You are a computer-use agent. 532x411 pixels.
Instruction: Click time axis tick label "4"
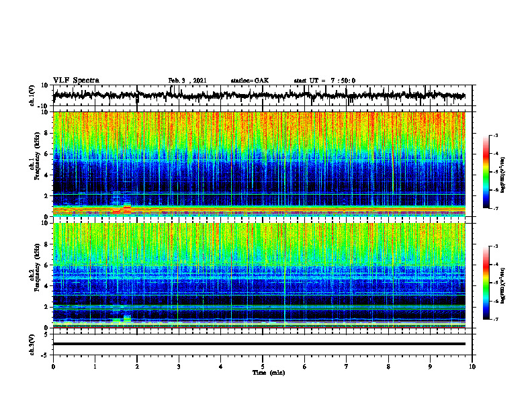click(221, 367)
